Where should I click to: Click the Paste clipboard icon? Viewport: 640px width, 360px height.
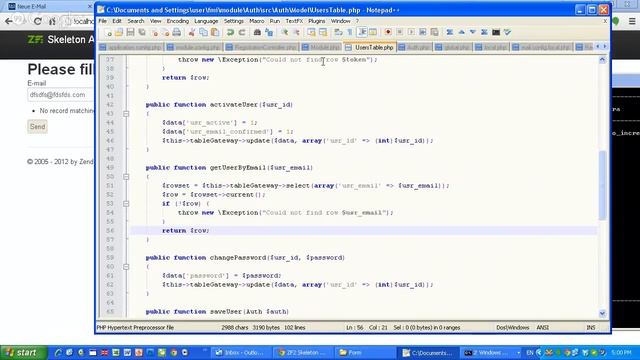(x=214, y=32)
